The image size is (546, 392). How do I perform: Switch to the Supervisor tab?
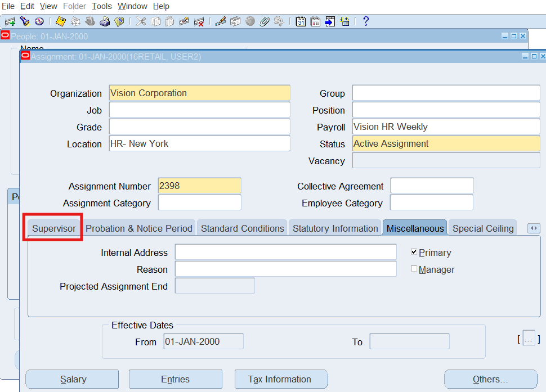tap(54, 228)
